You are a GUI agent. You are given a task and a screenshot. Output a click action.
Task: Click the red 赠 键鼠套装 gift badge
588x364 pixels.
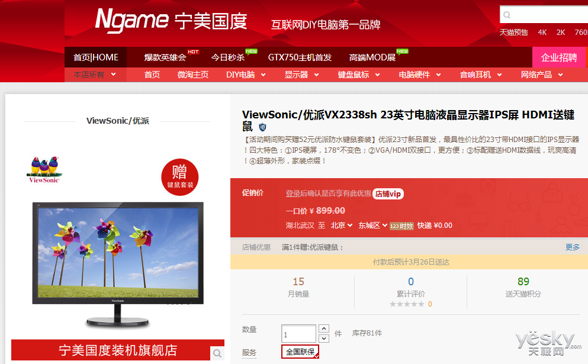(x=179, y=178)
